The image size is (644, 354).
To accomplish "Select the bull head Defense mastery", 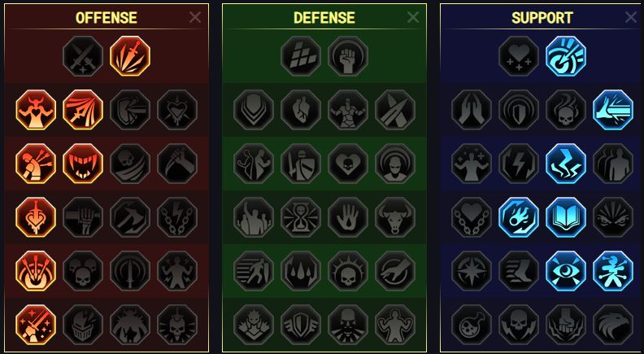I will point(395,217).
